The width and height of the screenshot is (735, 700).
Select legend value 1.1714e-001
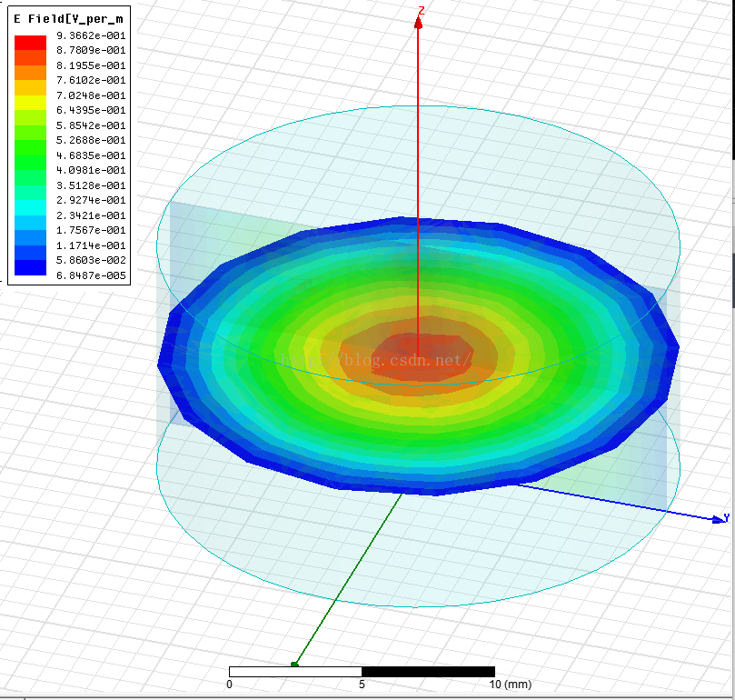(91, 245)
